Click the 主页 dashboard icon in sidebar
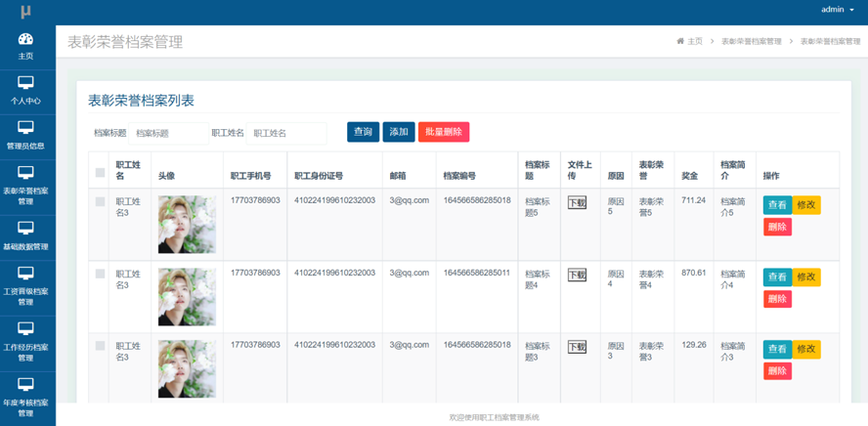Viewport: 868px width, 426px height. [x=26, y=39]
